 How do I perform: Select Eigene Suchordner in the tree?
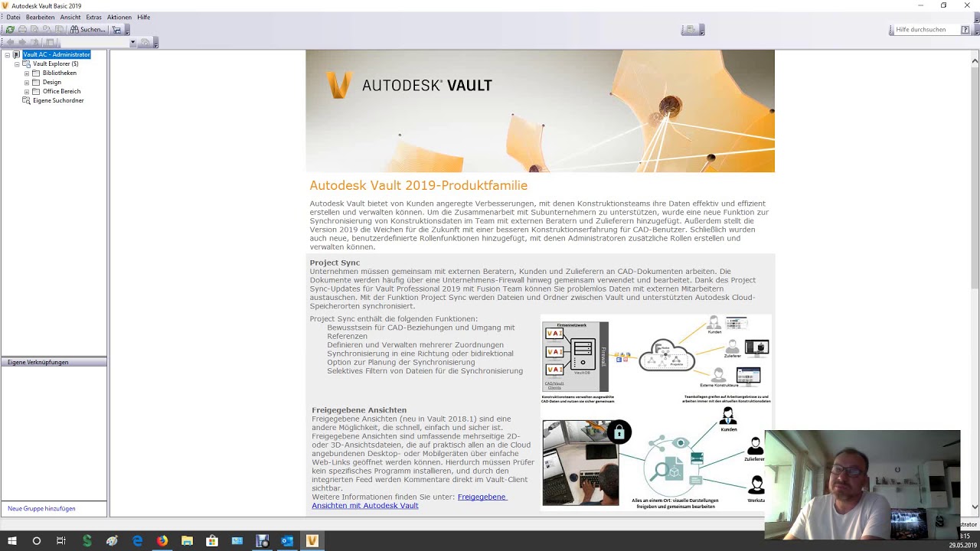pos(58,100)
